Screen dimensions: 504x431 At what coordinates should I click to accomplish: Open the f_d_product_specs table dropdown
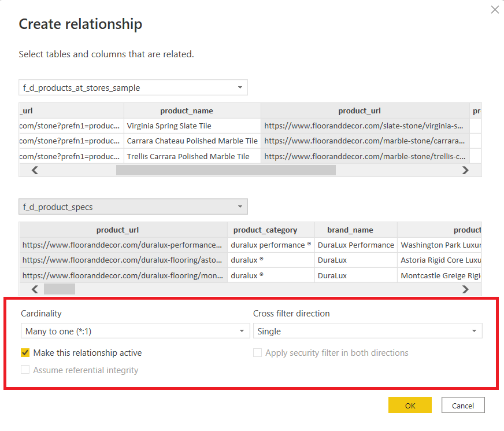(133, 207)
